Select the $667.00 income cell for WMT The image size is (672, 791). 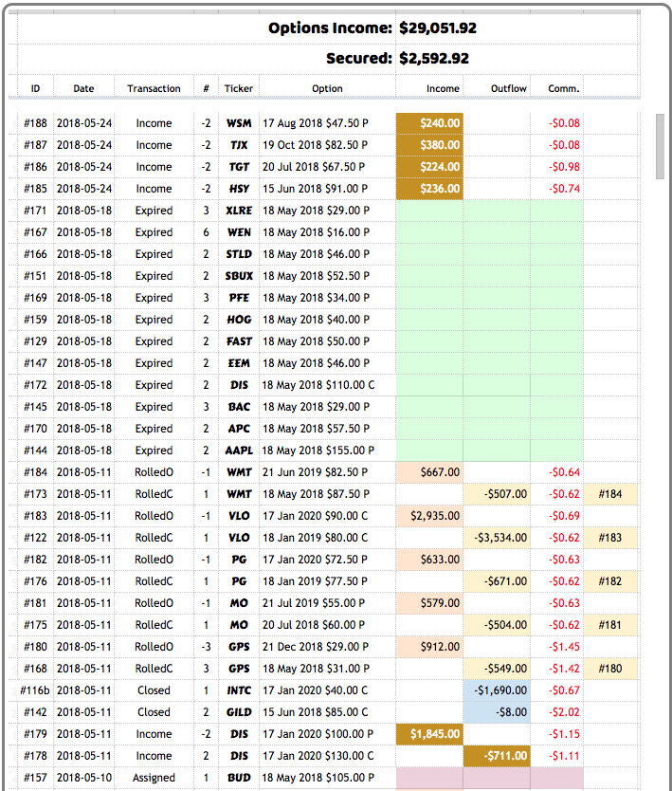tap(429, 472)
